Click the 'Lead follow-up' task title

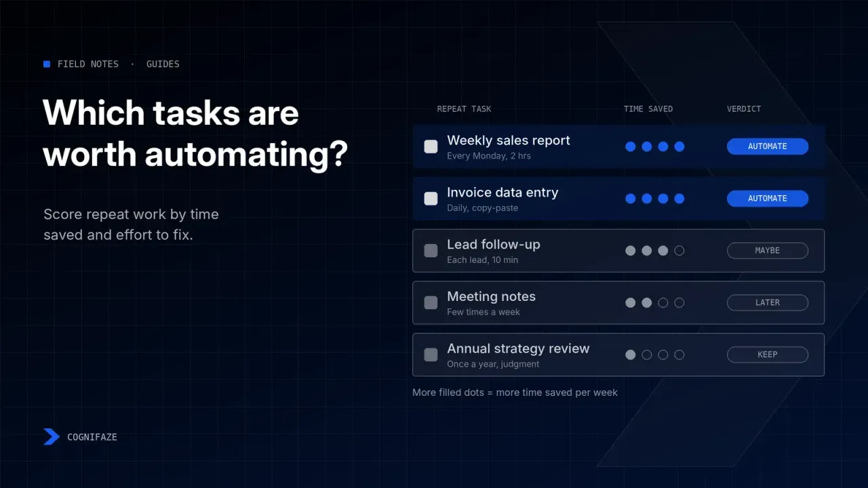[494, 245]
